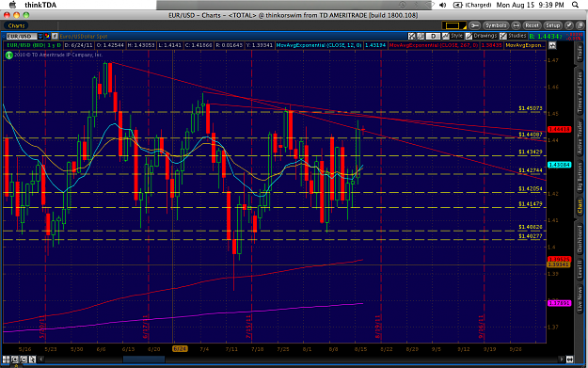588x368 pixels.
Task: Click the zoom in magnifier icon
Action: [15, 360]
